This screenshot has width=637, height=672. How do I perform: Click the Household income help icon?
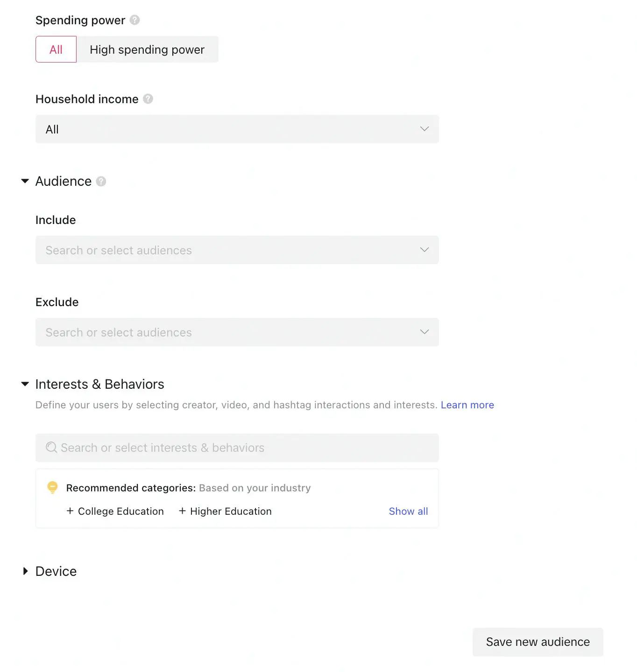148,99
